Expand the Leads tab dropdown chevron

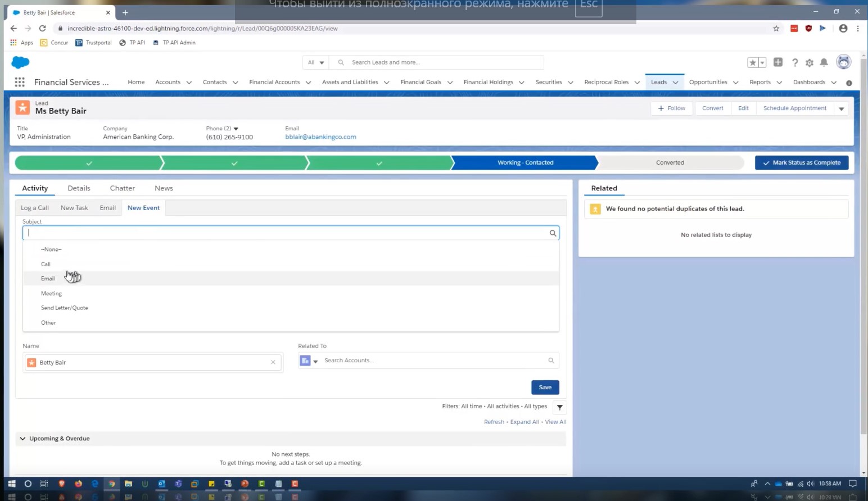[675, 83]
